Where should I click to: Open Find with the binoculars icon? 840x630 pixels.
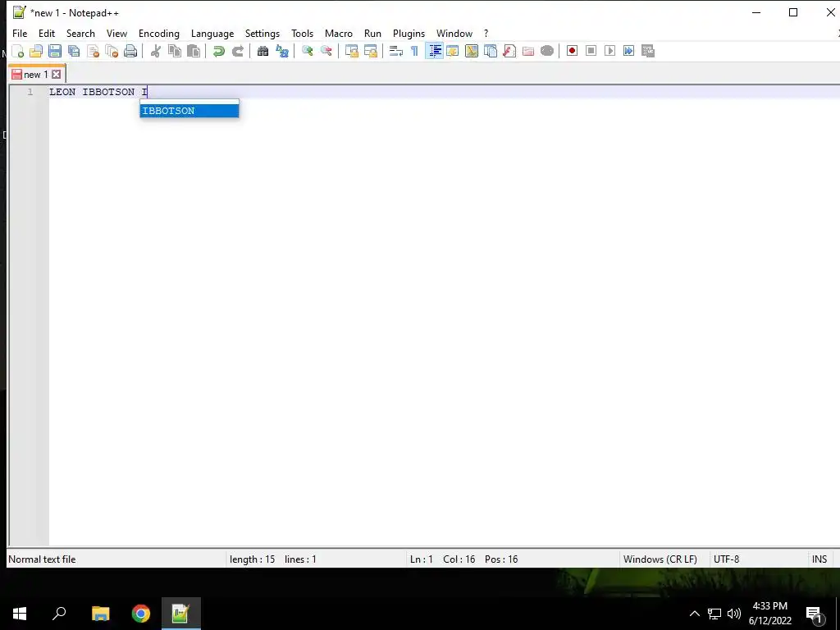263,52
